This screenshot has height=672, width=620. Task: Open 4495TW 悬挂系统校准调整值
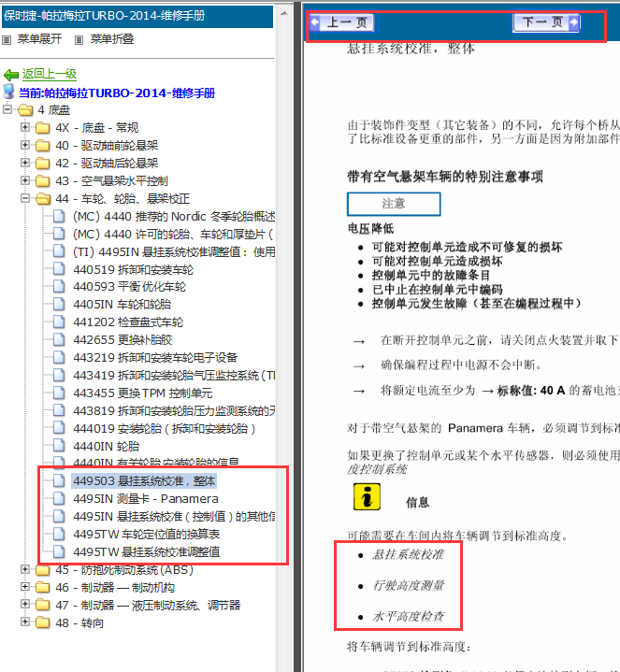click(147, 552)
